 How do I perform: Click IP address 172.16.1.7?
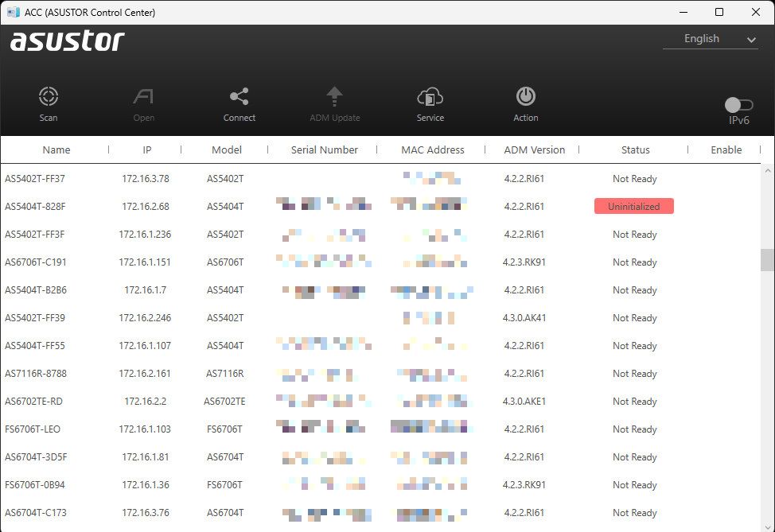coord(146,290)
